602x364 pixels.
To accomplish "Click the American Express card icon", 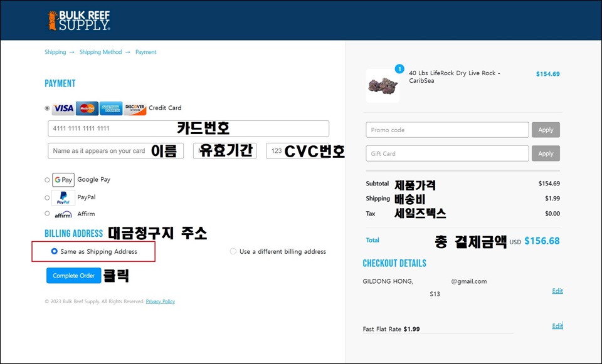I will 111,108.
